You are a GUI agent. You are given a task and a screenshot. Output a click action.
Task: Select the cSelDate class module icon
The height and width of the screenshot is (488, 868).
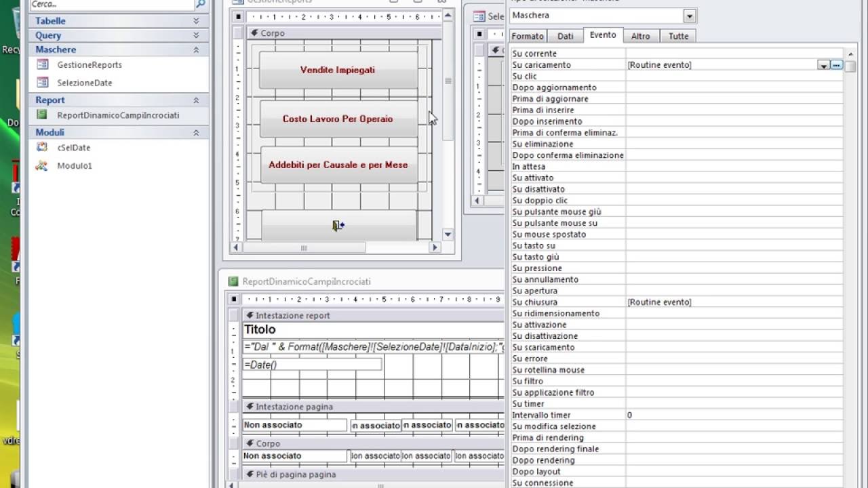point(42,147)
